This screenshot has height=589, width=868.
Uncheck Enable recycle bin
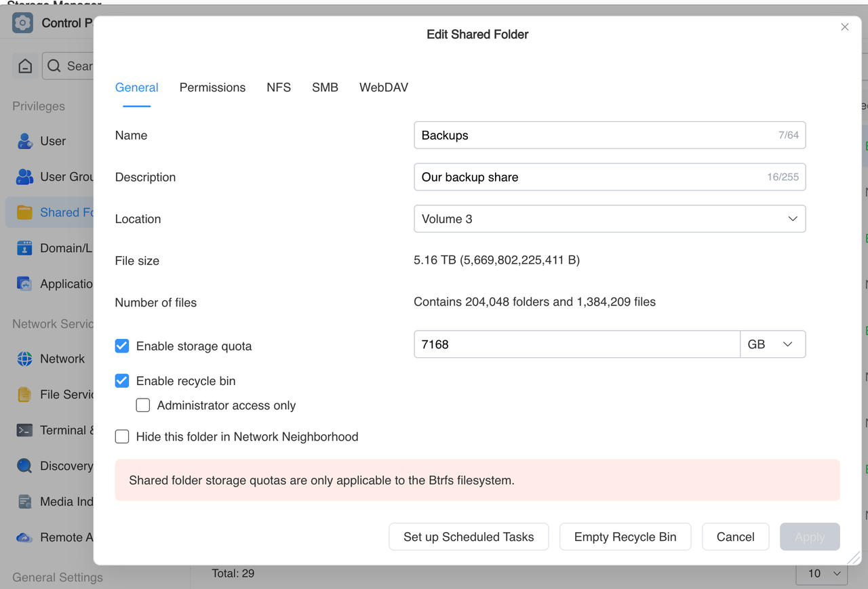point(122,381)
